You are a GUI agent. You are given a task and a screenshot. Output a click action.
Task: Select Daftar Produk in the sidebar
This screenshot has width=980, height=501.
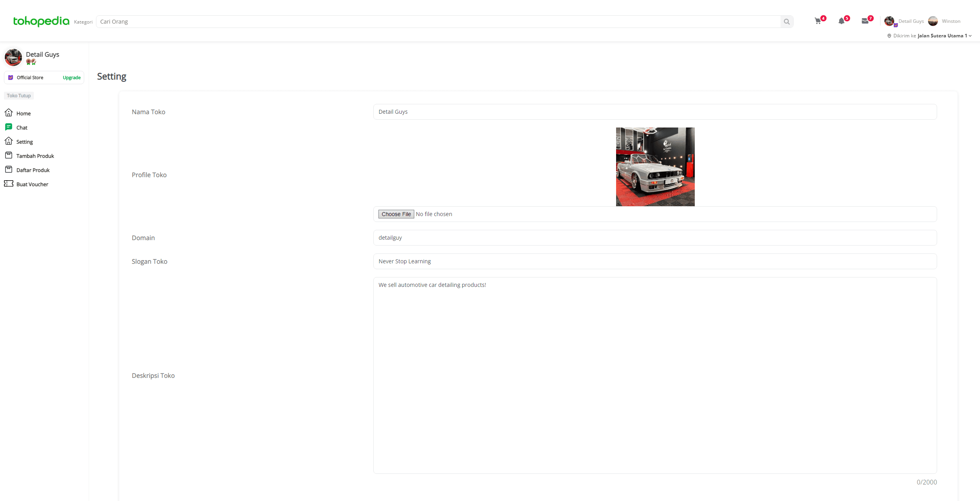(x=33, y=170)
